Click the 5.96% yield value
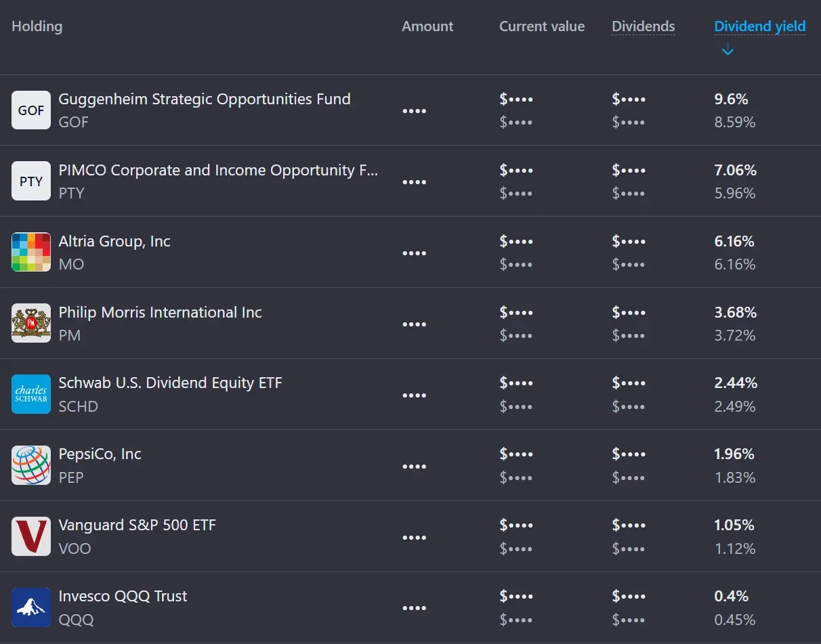The height and width of the screenshot is (644, 821). pyautogui.click(x=735, y=194)
